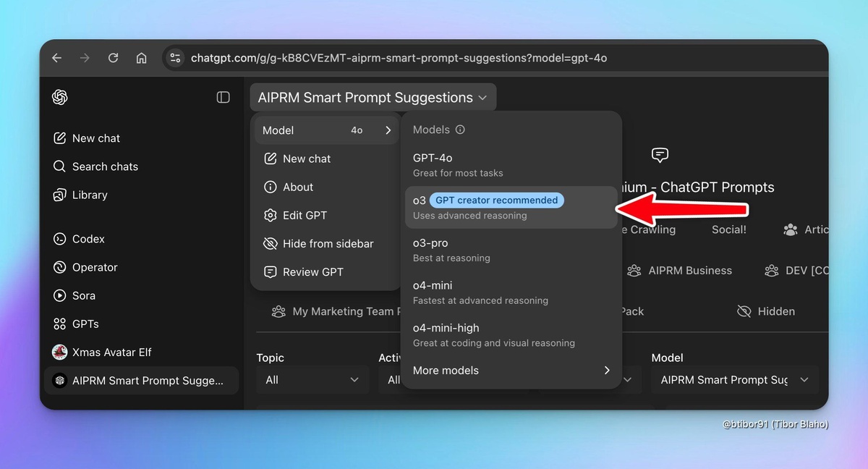Click the ChatGPT logo icon
The height and width of the screenshot is (469, 868).
[60, 97]
